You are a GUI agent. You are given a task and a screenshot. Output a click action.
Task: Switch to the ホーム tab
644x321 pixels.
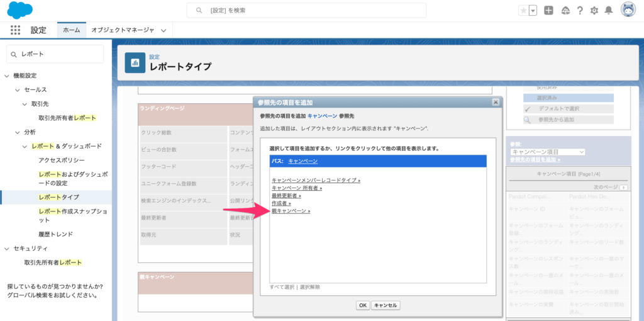click(x=72, y=30)
